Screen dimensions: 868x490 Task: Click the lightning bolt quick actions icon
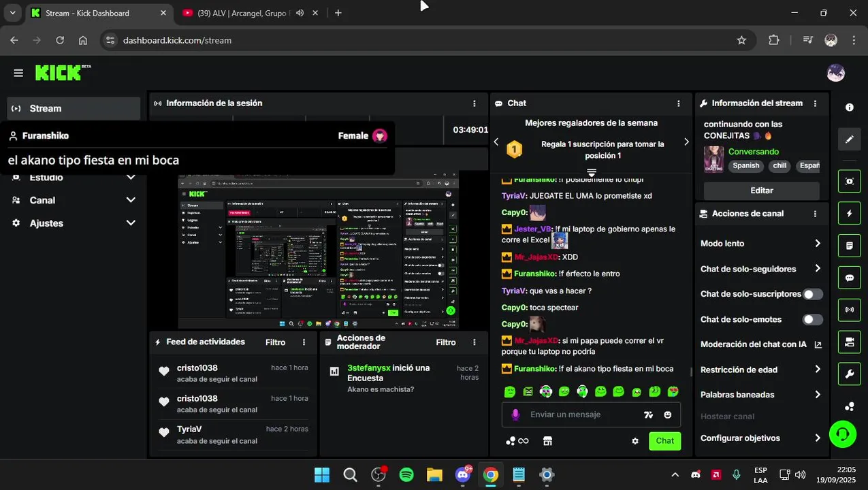[x=850, y=213]
